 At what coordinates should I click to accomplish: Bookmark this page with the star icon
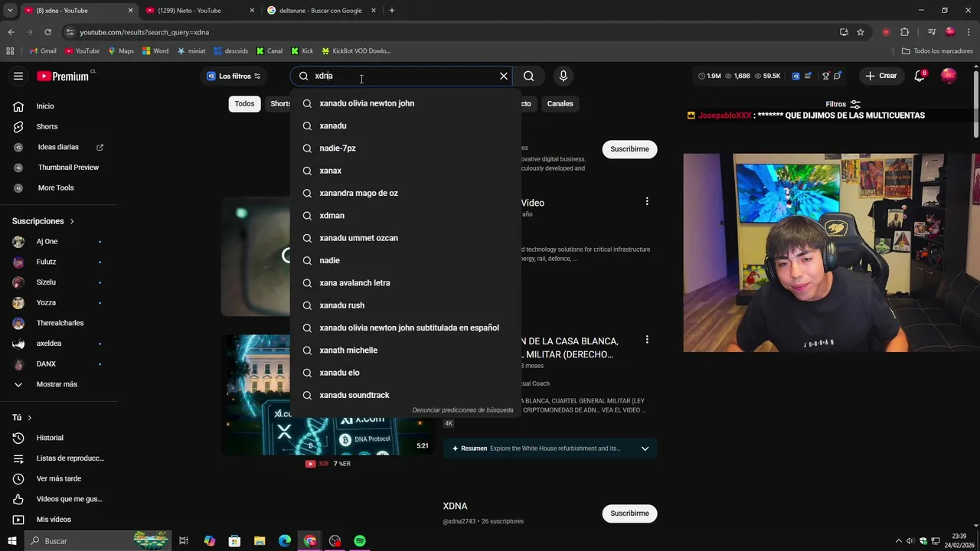tap(861, 32)
